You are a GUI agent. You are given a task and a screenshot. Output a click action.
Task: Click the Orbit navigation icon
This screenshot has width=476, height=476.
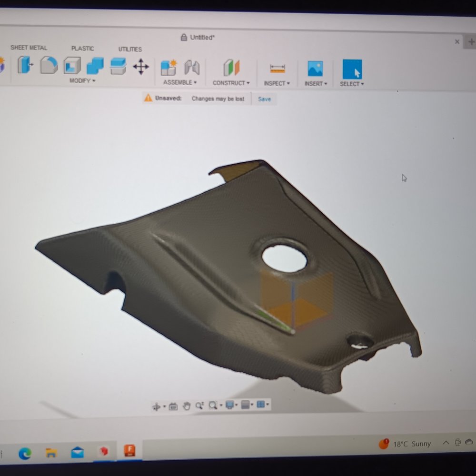[156, 407]
